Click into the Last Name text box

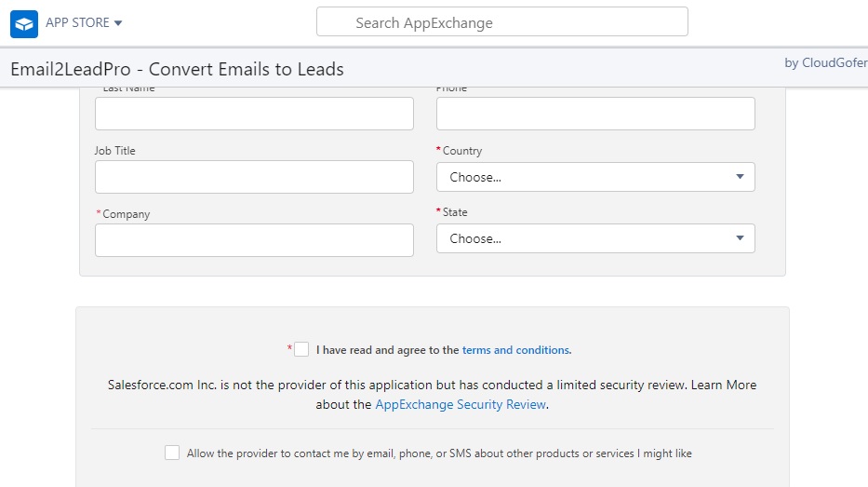pos(254,114)
